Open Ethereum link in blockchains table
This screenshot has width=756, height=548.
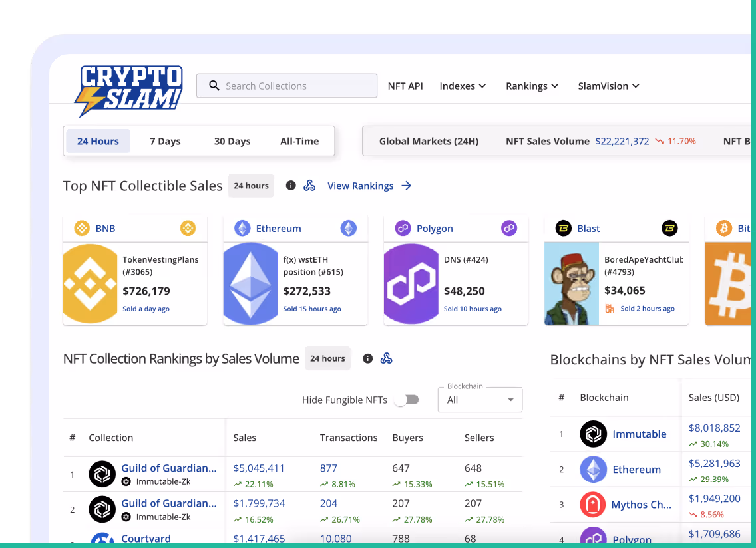pyautogui.click(x=636, y=469)
